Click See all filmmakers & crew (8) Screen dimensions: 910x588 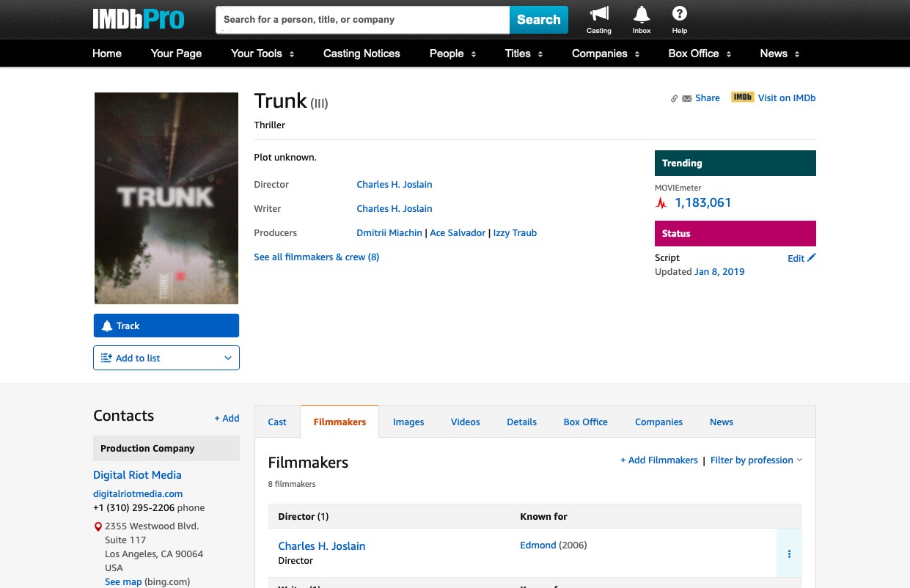(x=317, y=257)
